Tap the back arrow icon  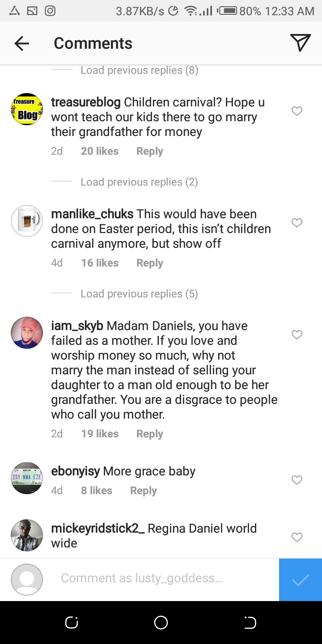[x=21, y=43]
